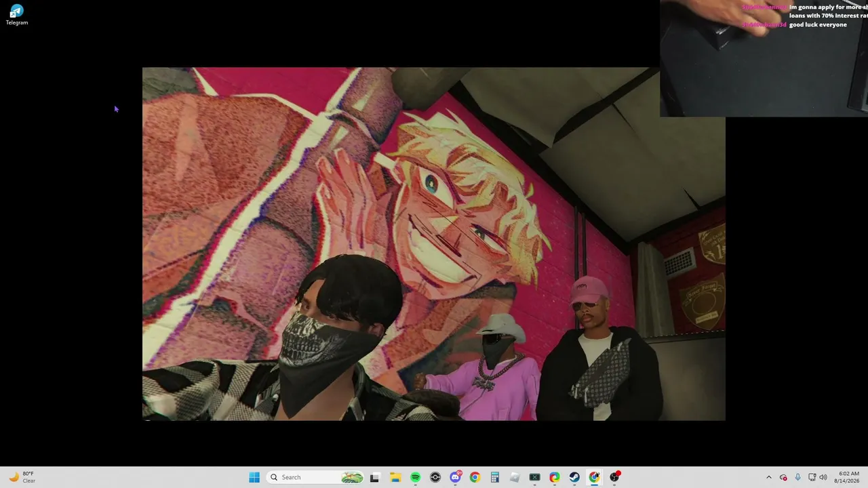This screenshot has height=488, width=868.
Task: Switch to the active Chrome profile window
Action: point(594,477)
